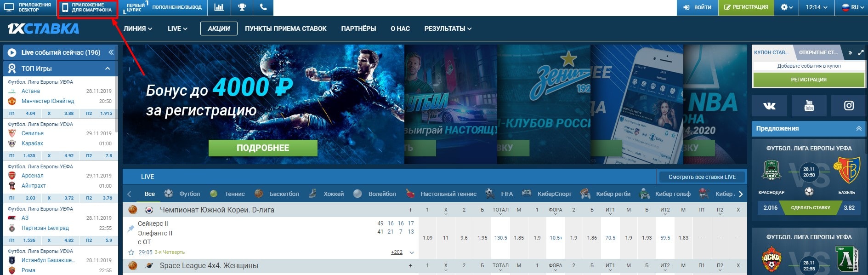Click the Зенит promo banner
Viewport: 868px width, 275px height.
coord(544,104)
